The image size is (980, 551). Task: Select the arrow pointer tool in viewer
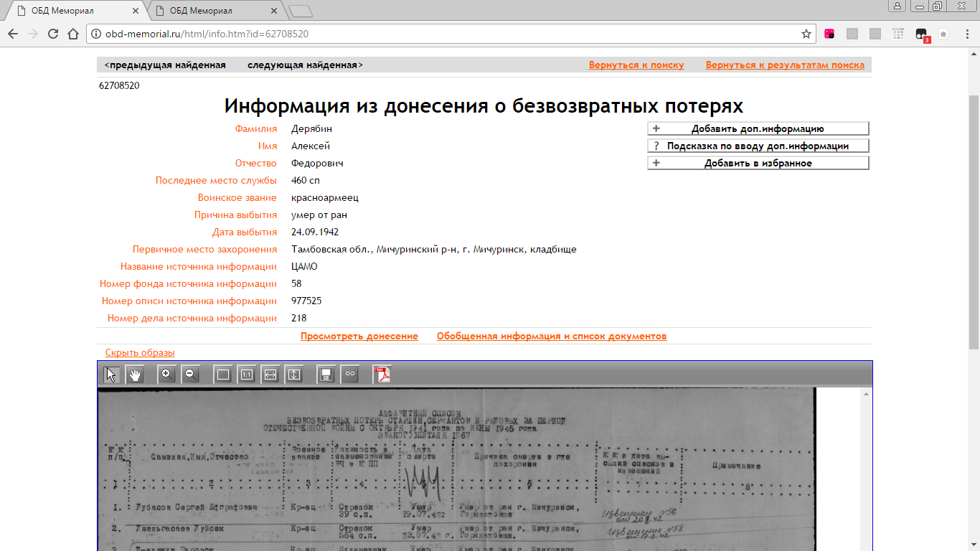tap(112, 375)
